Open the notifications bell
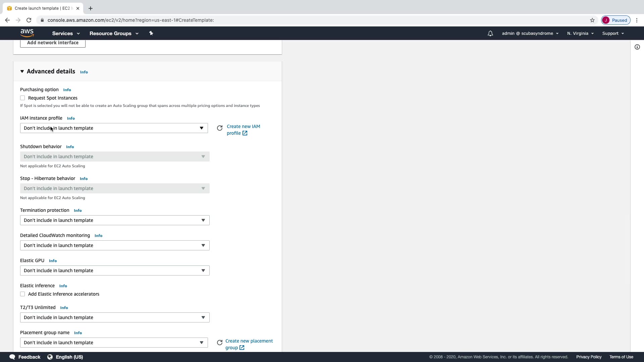This screenshot has width=644, height=362. coord(490,34)
